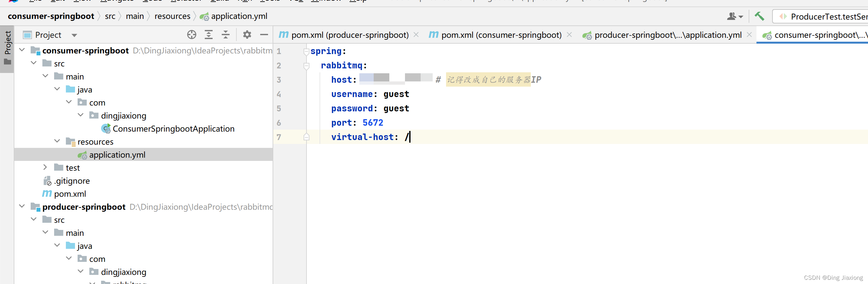Fold the rabbitmq: block at line 2
This screenshot has height=284, width=868.
[x=306, y=66]
